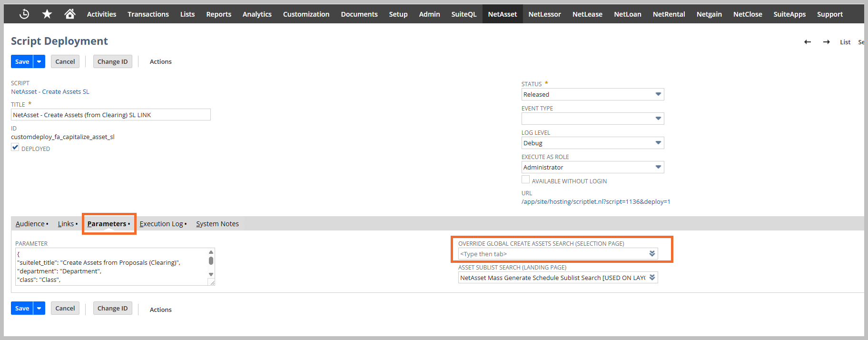Click the Parameter textarea resize handle

[212, 282]
